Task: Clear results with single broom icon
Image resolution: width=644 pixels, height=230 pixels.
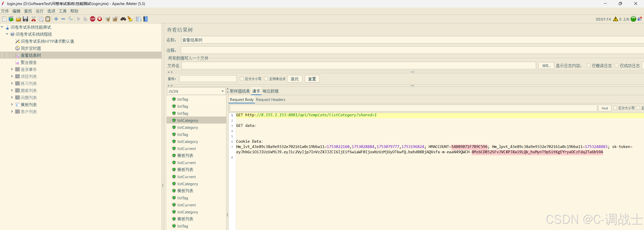Action: [x=108, y=19]
